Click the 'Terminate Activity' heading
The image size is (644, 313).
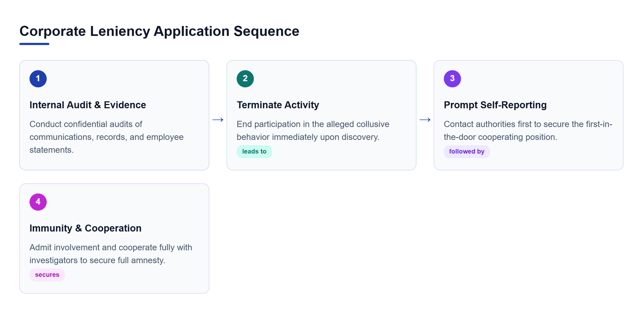[x=278, y=105]
